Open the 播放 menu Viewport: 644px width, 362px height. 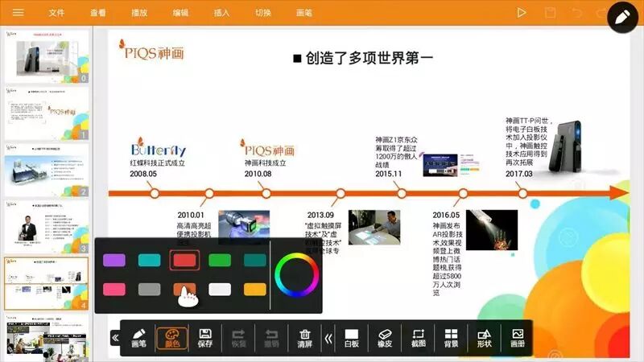[139, 13]
